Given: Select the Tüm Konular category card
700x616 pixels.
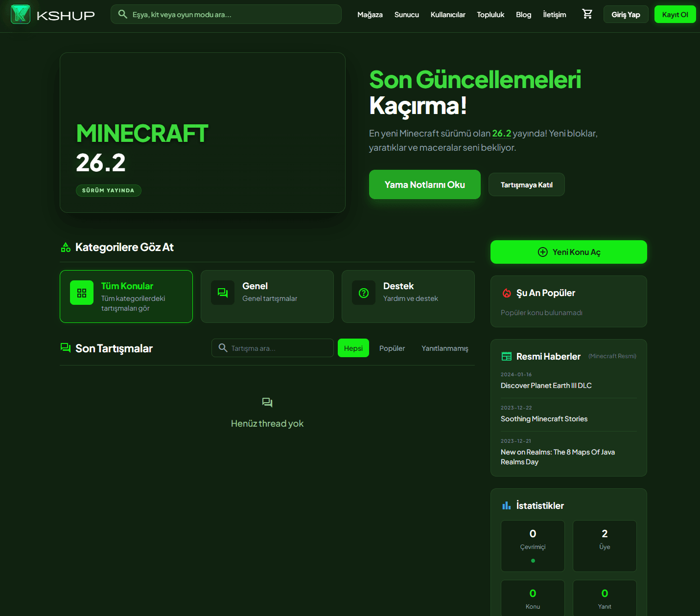Looking at the screenshot, I should (126, 297).
